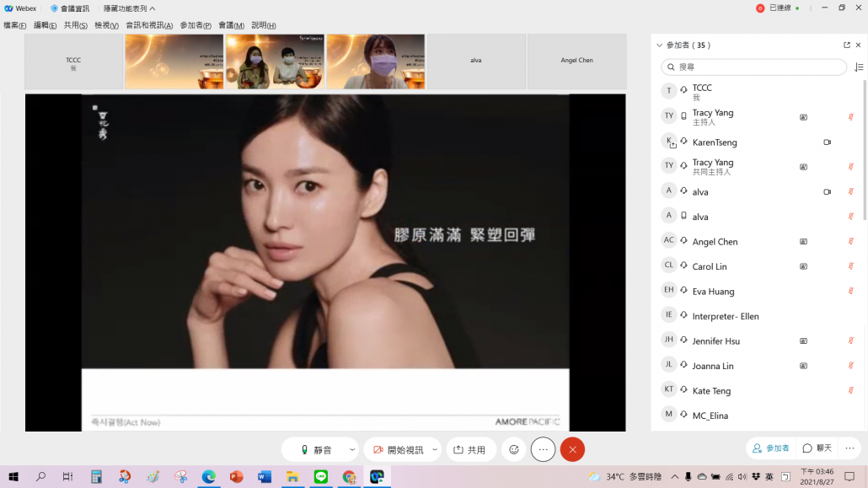Open the 聊天 chat panel
The height and width of the screenshot is (488, 868).
point(817,448)
